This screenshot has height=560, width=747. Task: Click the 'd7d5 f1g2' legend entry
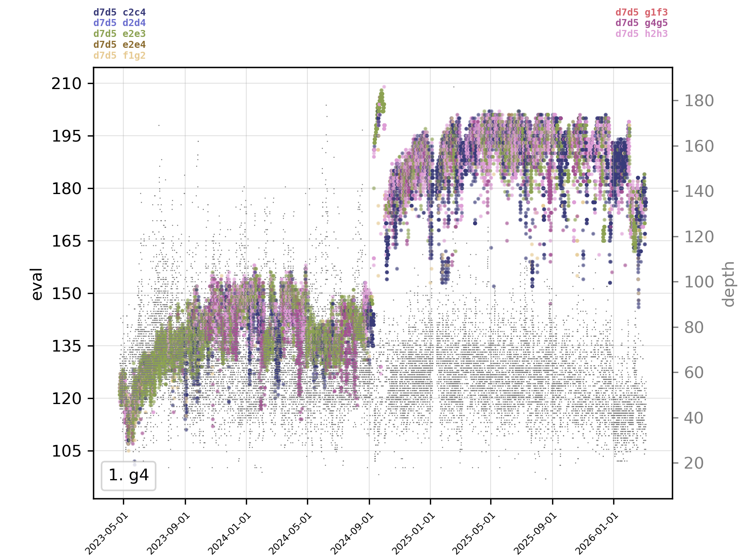click(119, 56)
